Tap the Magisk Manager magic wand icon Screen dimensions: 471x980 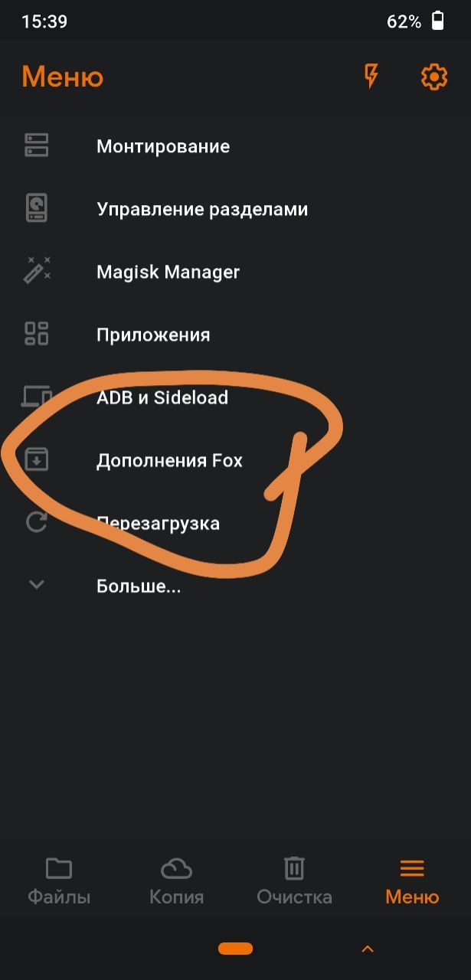pyautogui.click(x=37, y=271)
